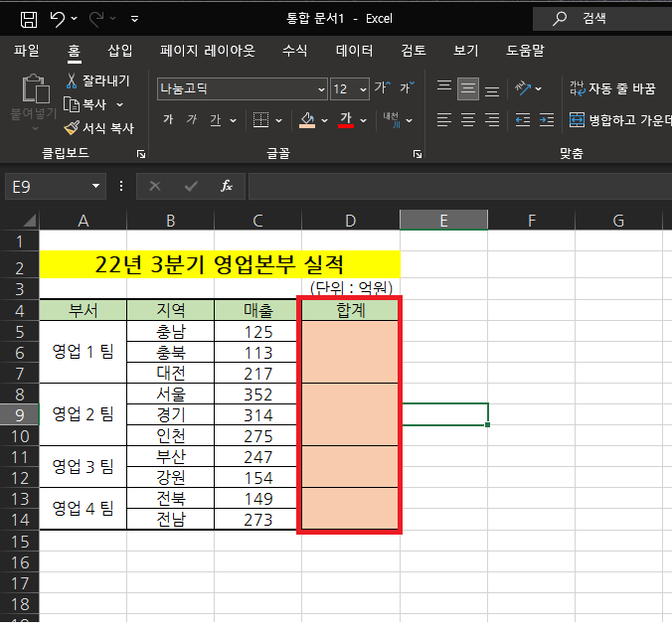
Task: Expand font color dropdown arrow
Action: click(x=364, y=121)
